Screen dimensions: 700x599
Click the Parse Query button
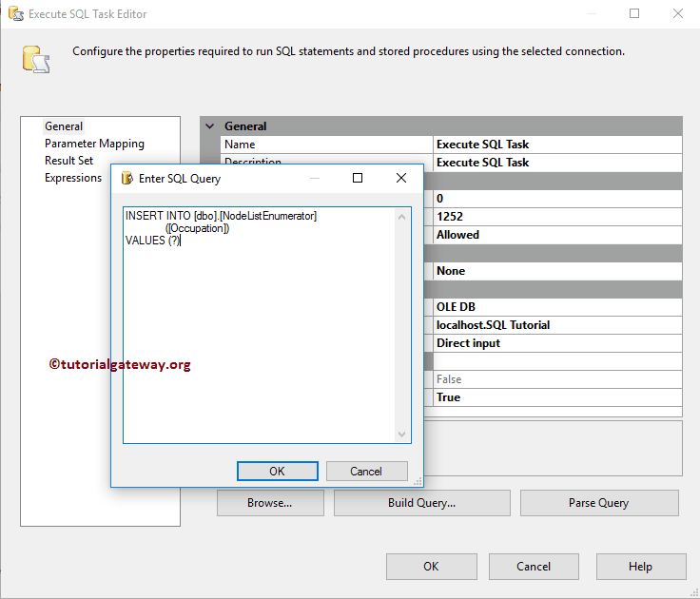pyautogui.click(x=599, y=503)
